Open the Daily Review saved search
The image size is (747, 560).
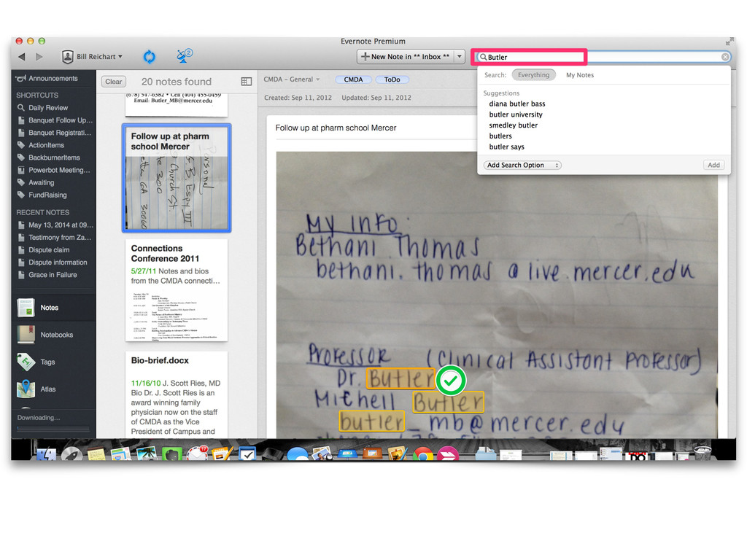point(47,108)
